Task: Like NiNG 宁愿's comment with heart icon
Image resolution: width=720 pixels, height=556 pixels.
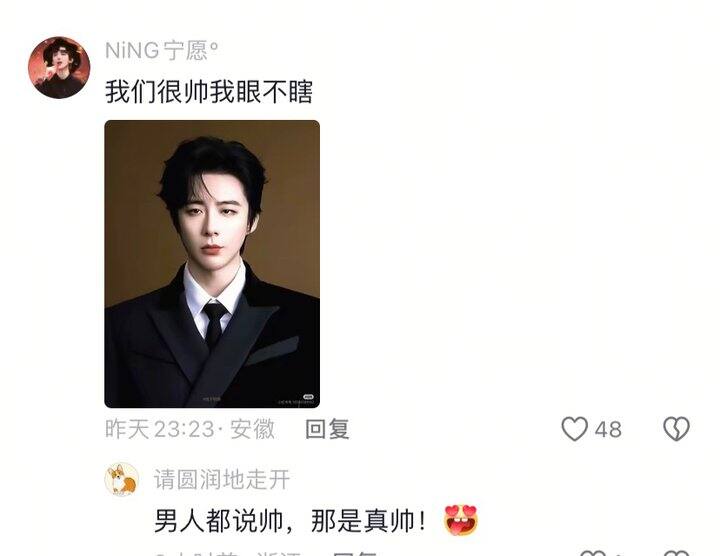Action: coord(574,429)
